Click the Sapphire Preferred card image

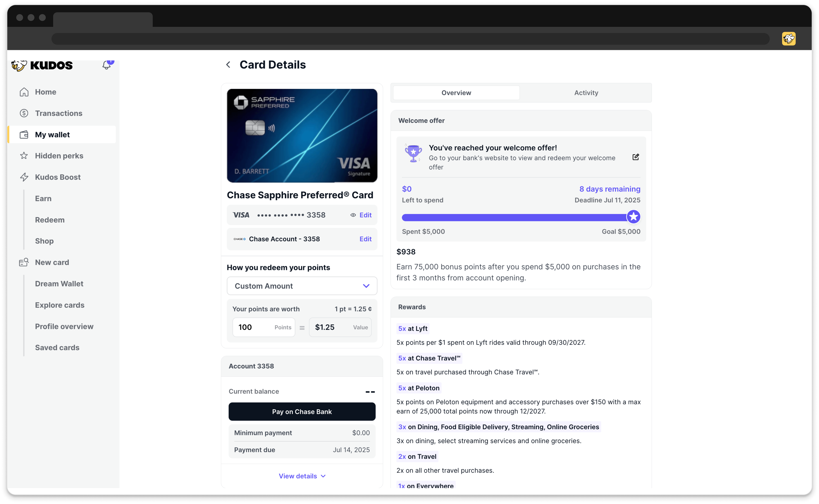[302, 136]
